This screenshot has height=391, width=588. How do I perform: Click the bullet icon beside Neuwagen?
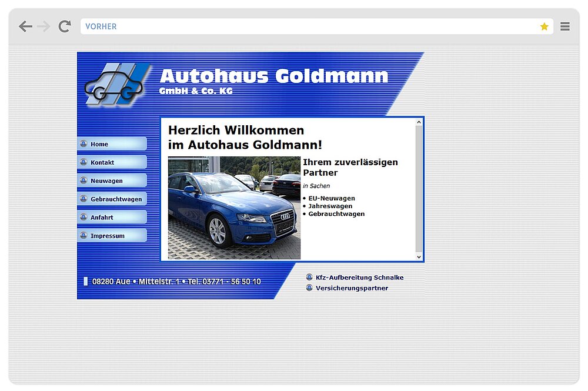click(x=83, y=181)
